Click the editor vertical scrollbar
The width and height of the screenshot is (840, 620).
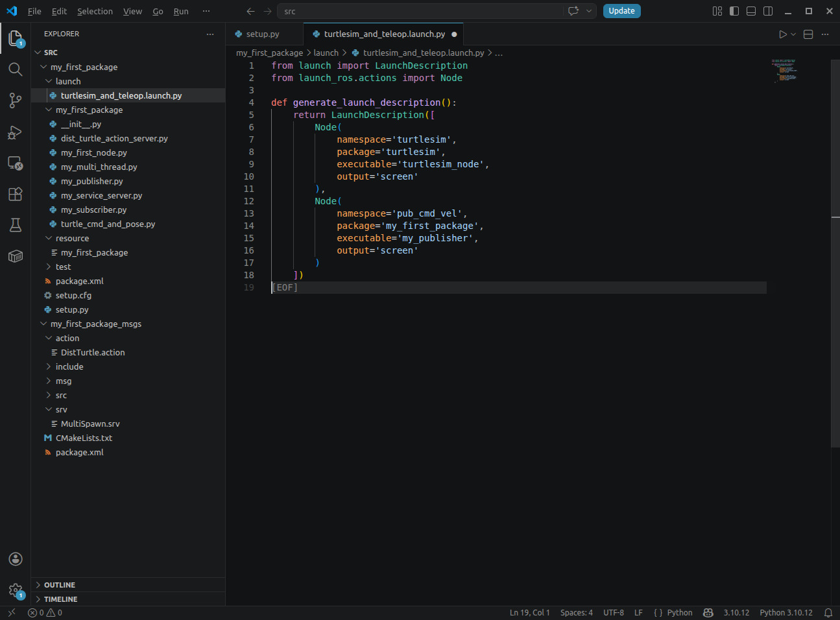[x=835, y=253]
